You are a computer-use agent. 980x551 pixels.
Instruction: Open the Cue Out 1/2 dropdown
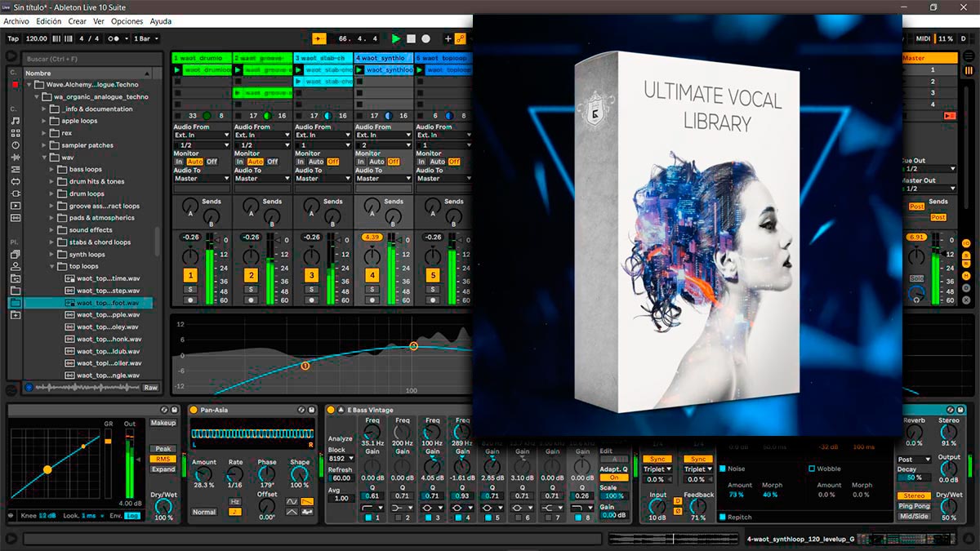(x=929, y=169)
